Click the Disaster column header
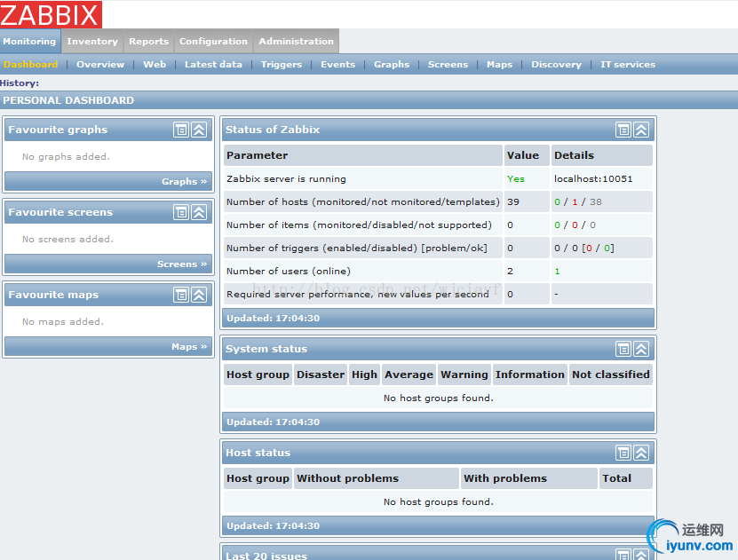The image size is (738, 560). point(321,375)
